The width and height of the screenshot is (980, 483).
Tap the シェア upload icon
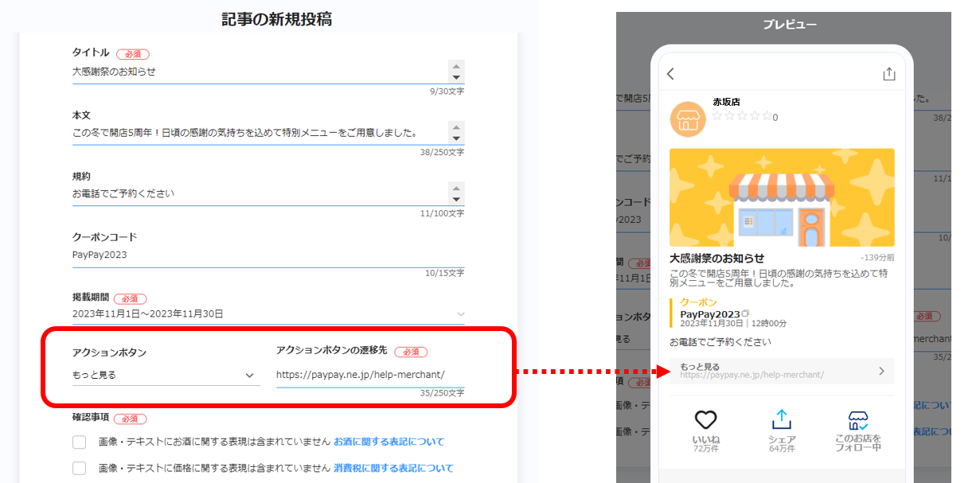click(782, 419)
